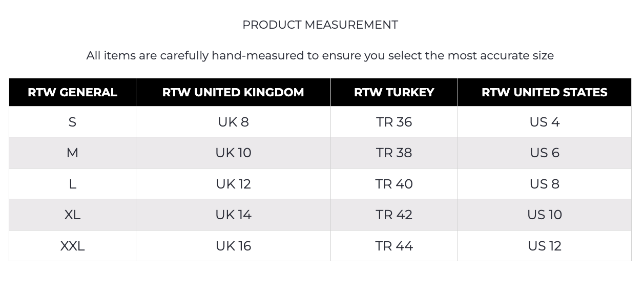This screenshot has width=644, height=293.
Task: Click the TR 44 cell
Action: coord(394,246)
